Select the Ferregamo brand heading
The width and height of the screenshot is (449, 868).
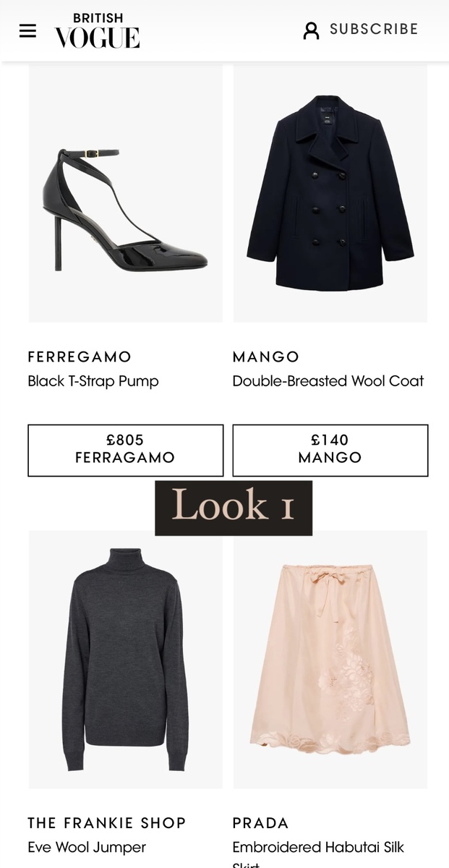tap(80, 357)
